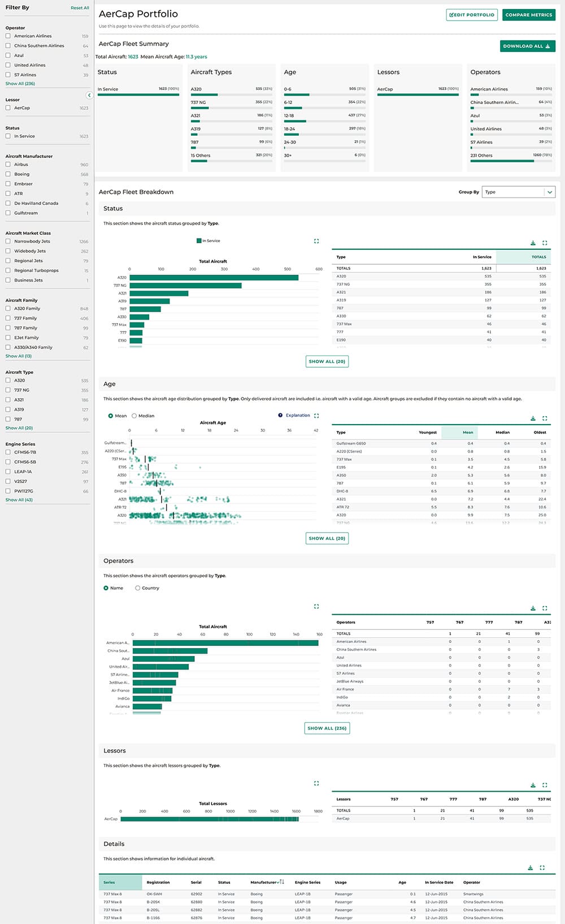565x924 pixels.
Task: Choose the Country radio option
Action: 137,588
